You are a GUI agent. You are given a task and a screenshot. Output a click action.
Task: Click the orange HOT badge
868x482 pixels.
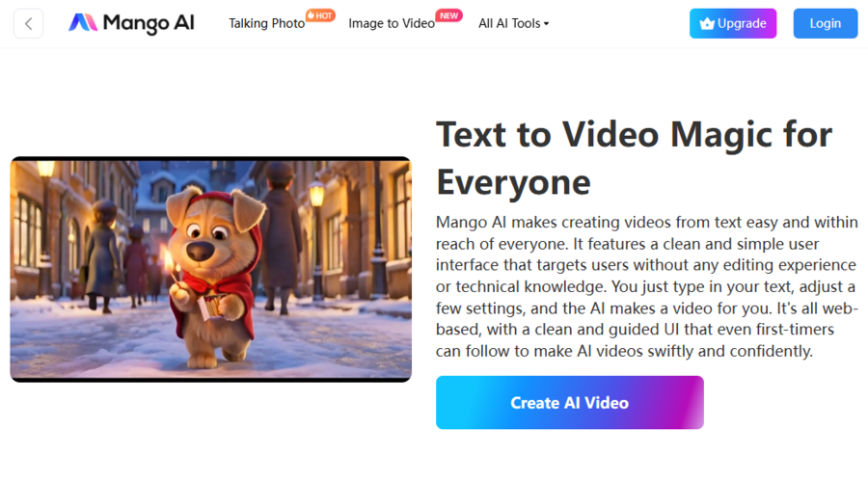[x=320, y=15]
